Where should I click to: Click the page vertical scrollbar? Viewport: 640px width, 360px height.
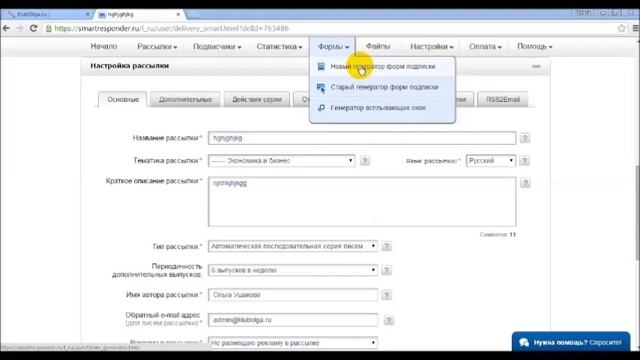point(637,212)
